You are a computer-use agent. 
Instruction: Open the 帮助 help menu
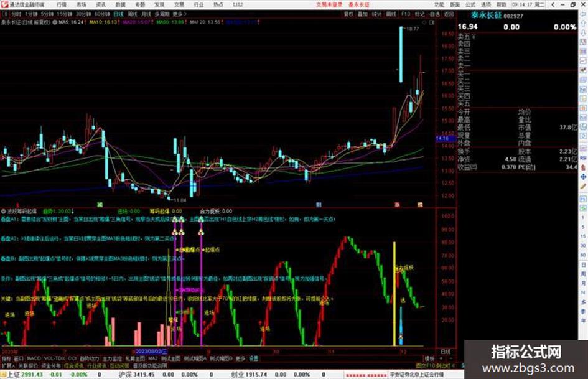tap(502, 5)
